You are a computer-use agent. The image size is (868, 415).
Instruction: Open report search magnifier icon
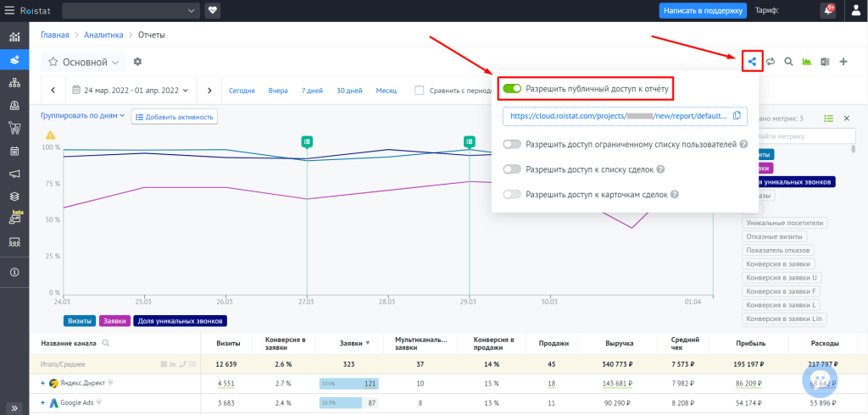[x=788, y=62]
